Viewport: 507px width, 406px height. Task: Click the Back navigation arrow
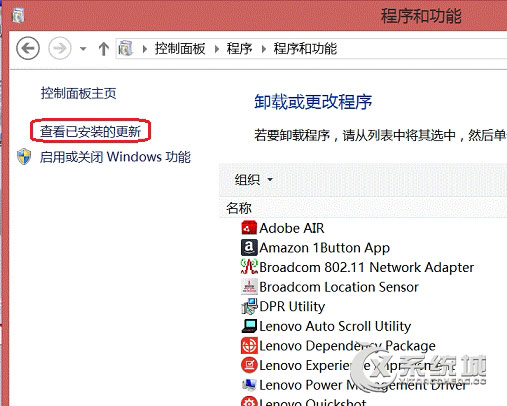(28, 49)
